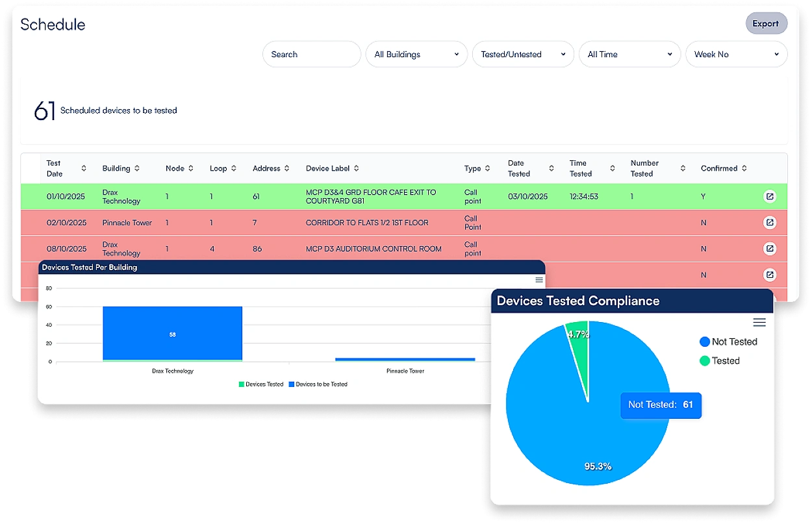Click the Export button
Image resolution: width=812 pixels, height=524 pixels.
pyautogui.click(x=766, y=23)
